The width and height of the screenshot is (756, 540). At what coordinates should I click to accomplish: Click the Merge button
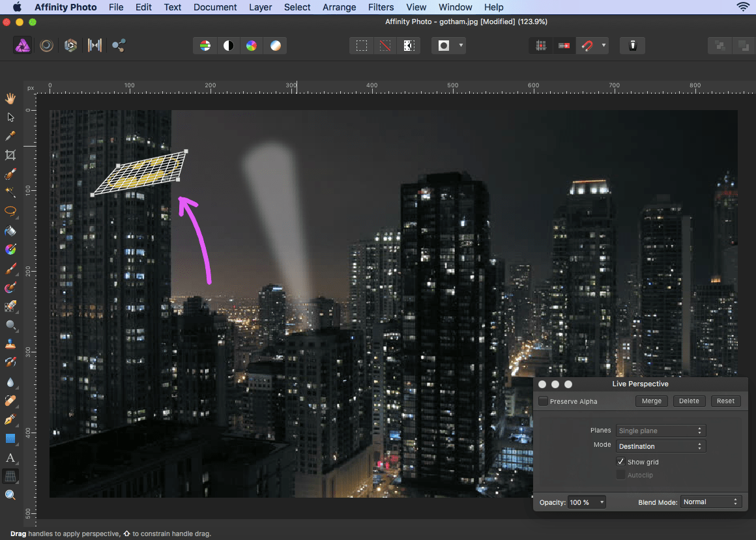[x=651, y=401]
